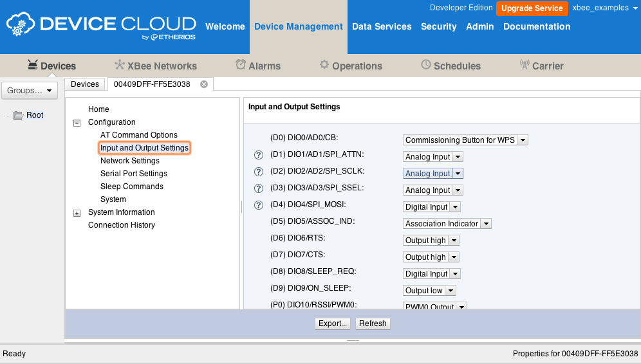This screenshot has width=641, height=364.
Task: Open the P0 PWM0 Output dropdown
Action: pos(435,305)
